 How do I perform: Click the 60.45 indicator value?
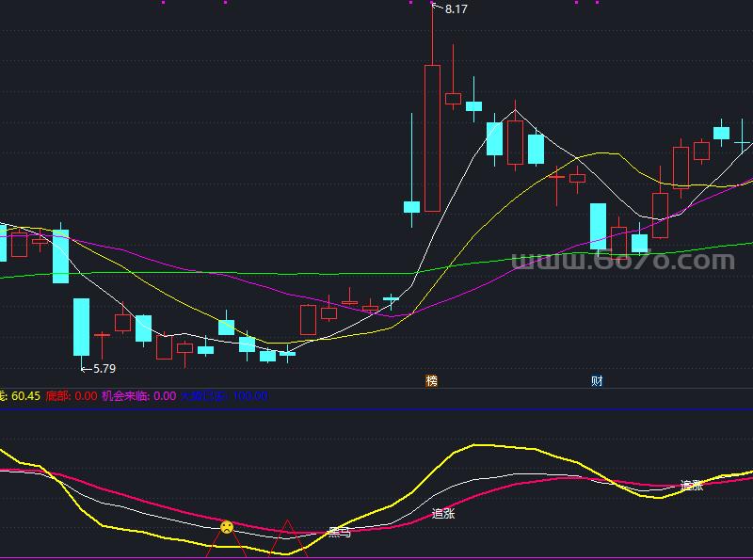[x=26, y=396]
